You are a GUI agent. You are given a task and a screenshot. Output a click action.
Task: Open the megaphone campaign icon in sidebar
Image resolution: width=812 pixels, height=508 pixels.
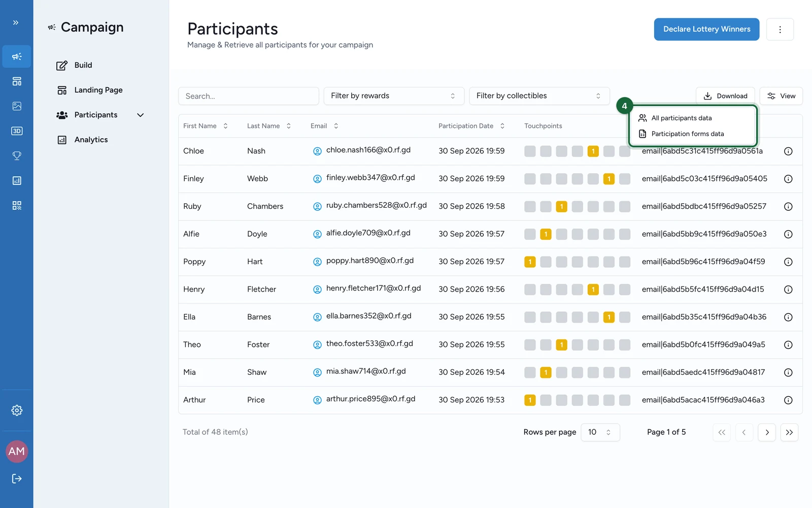point(17,56)
